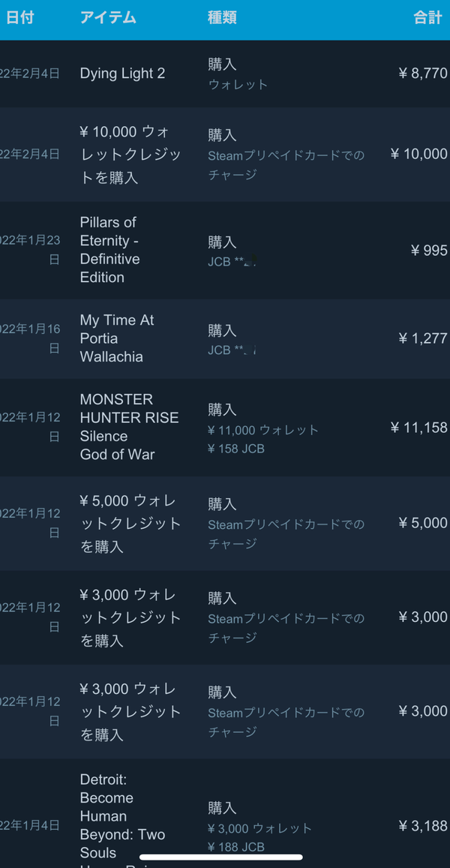Select the ¥ 10,000 wallet credit purchase entry
The width and height of the screenshot is (450, 868).
point(225,155)
